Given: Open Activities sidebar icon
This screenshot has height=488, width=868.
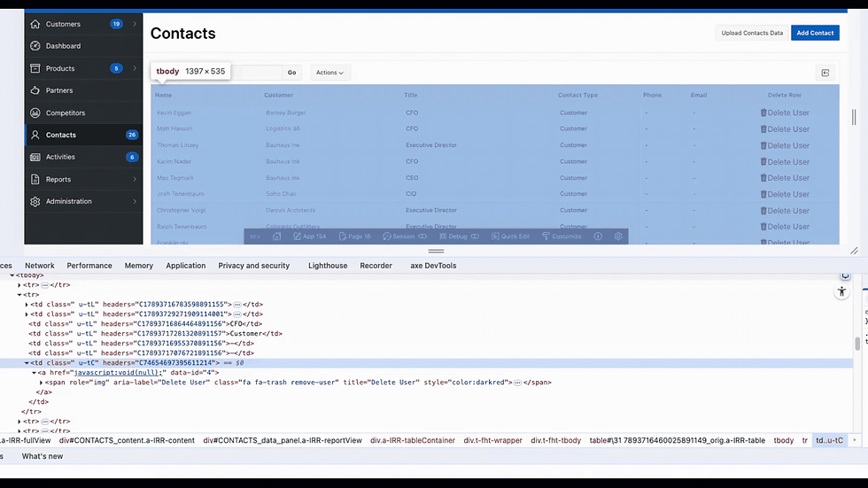Looking at the screenshot, I should pos(35,157).
